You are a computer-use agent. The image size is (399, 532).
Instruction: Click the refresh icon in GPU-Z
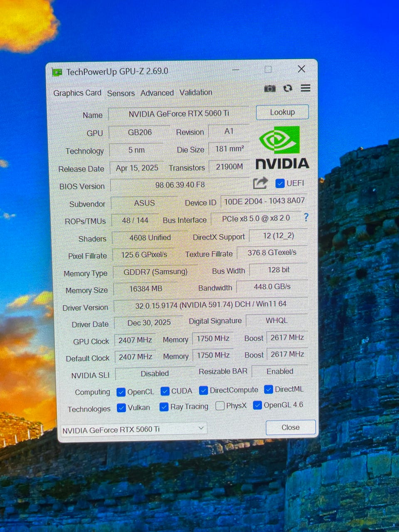coord(288,88)
